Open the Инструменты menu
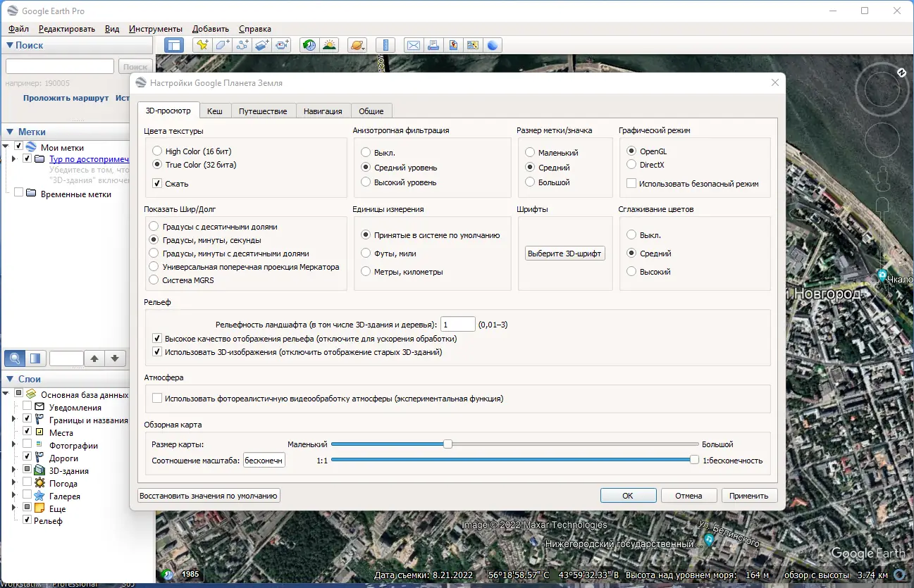The width and height of the screenshot is (914, 588). tap(156, 29)
